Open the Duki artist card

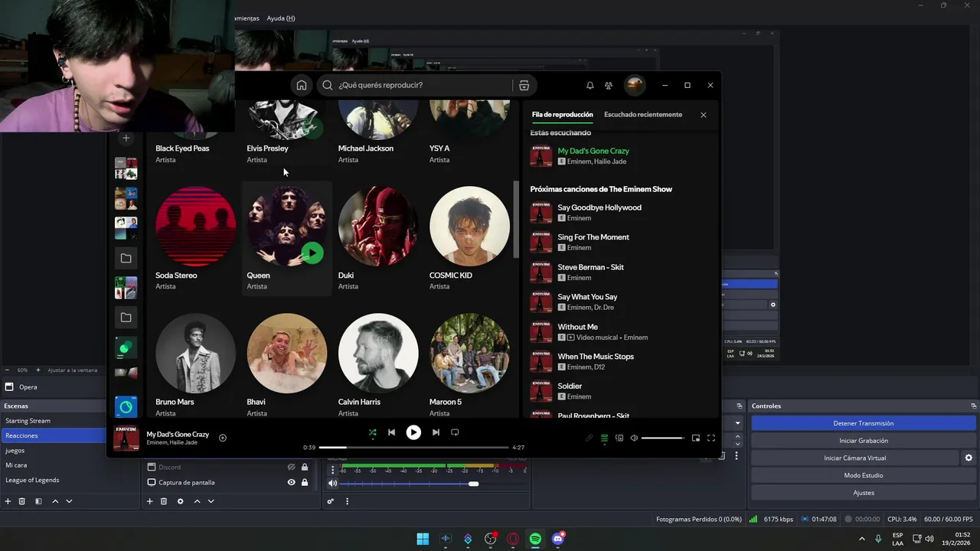[x=378, y=238]
